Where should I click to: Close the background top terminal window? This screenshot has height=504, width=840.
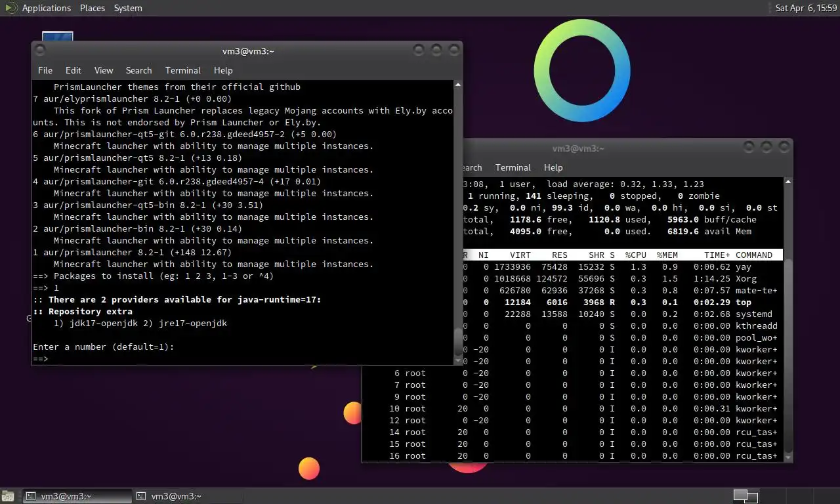click(783, 147)
